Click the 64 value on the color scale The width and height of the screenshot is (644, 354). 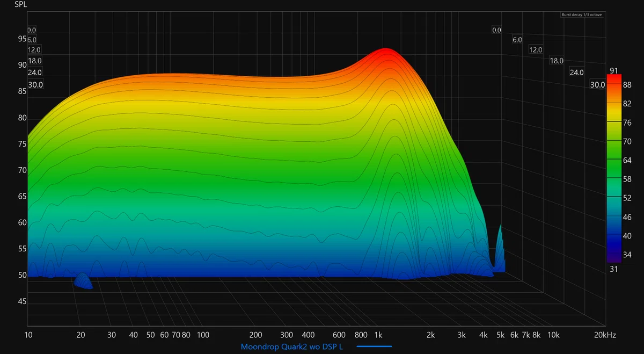(627, 160)
